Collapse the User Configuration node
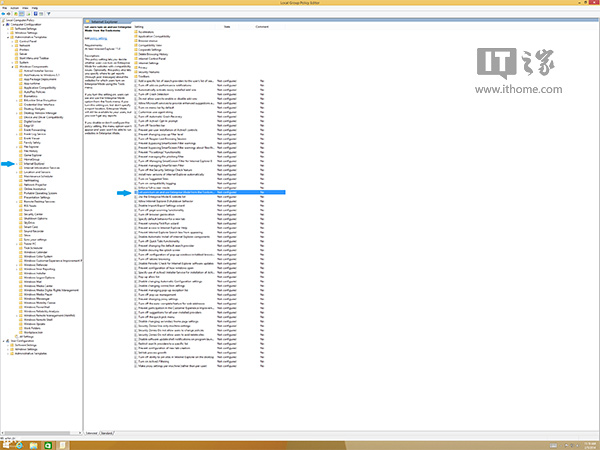The height and width of the screenshot is (450, 600). 3,341
